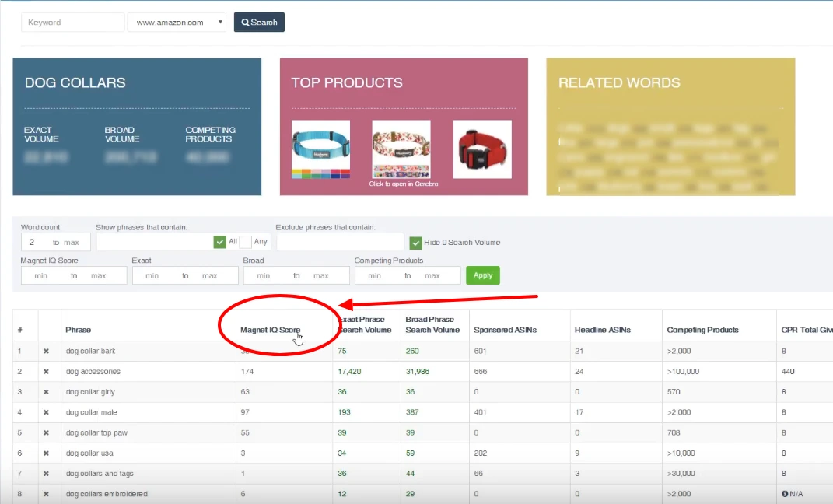The height and width of the screenshot is (504, 833).
Task: Remove "dog collars and tags" from the list
Action: click(x=46, y=473)
